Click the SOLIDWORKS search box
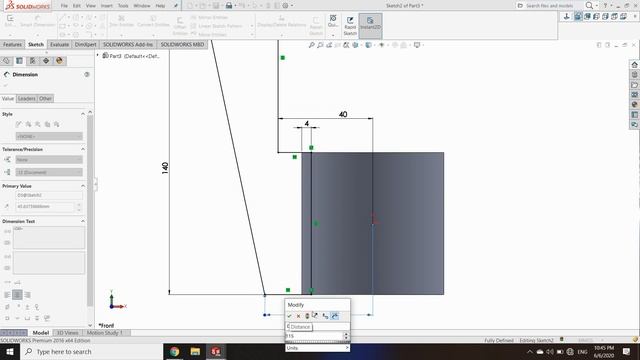640x360 pixels. click(549, 6)
